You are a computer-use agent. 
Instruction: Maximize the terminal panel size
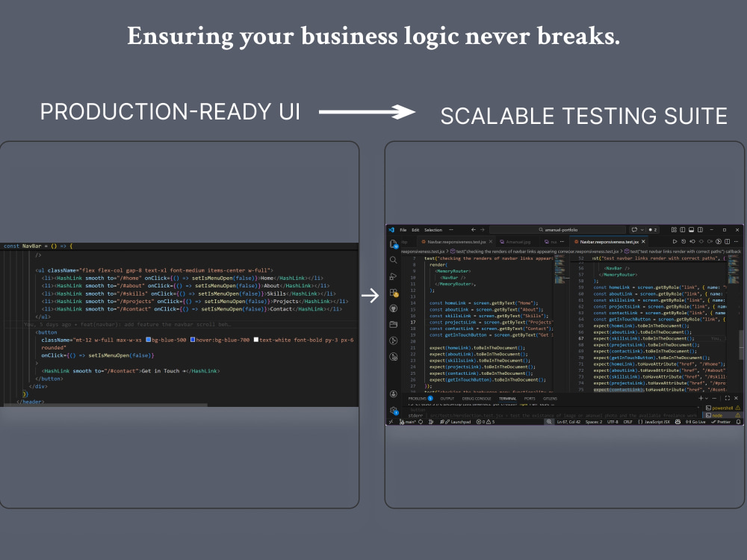tap(728, 398)
